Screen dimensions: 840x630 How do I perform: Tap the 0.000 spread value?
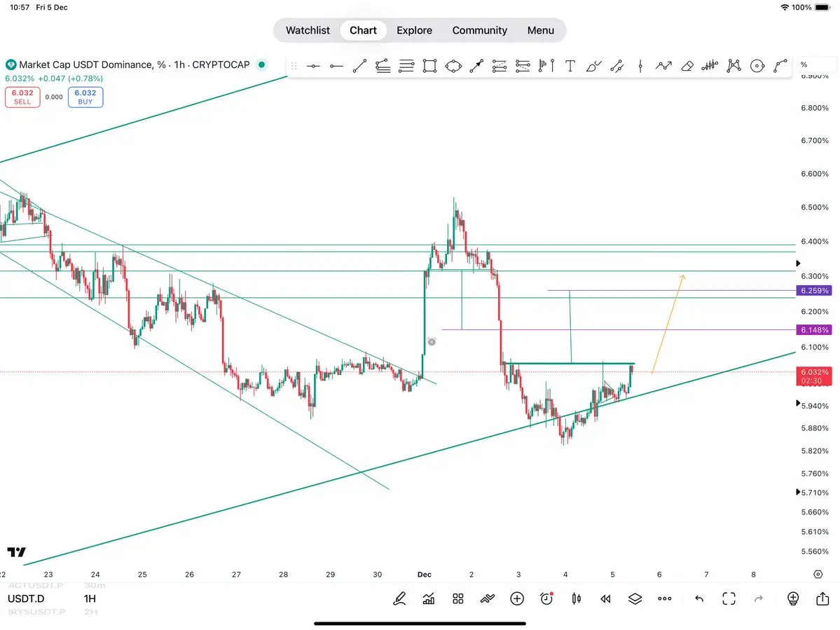click(54, 97)
